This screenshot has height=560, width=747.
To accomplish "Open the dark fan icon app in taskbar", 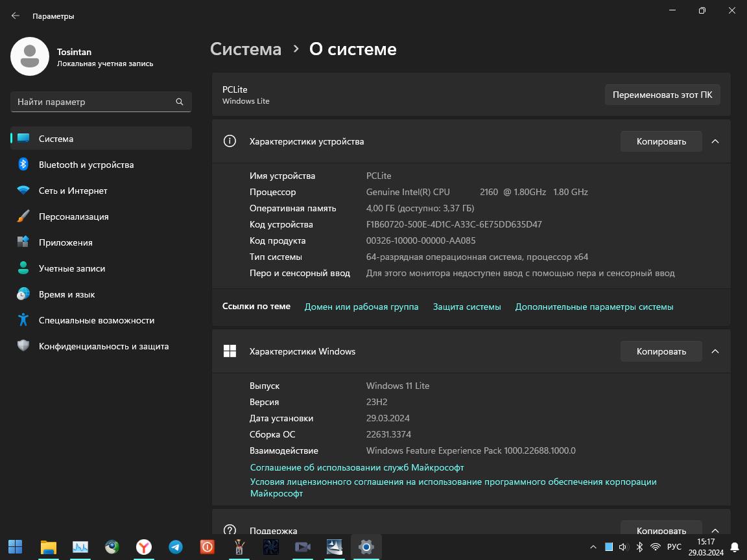I will tap(270, 546).
